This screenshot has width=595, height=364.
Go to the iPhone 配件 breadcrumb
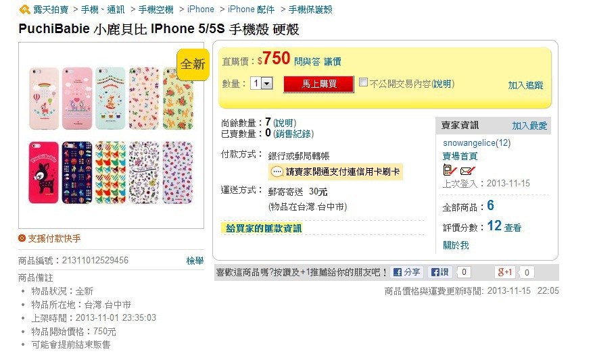[x=252, y=9]
